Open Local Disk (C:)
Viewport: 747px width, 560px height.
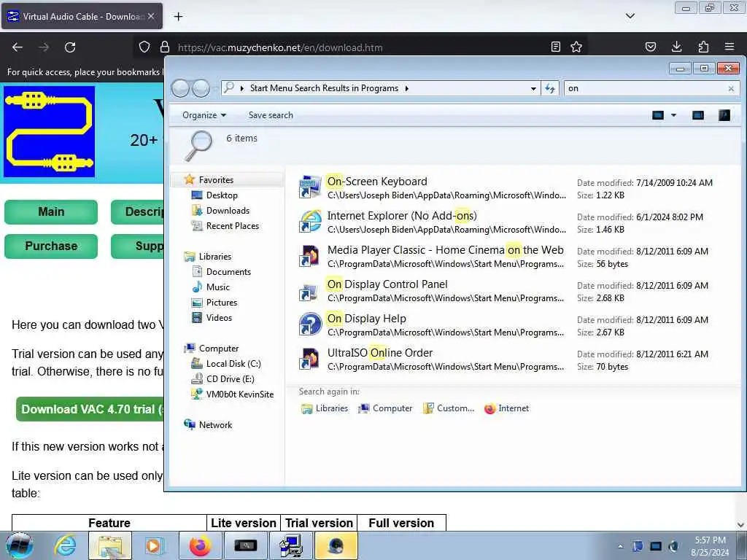point(233,364)
